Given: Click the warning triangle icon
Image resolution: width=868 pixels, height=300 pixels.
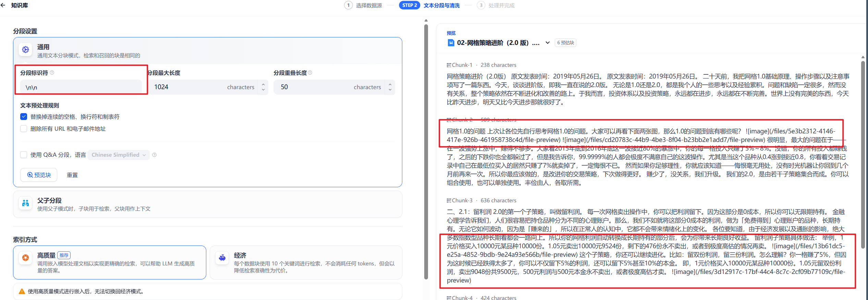Looking at the screenshot, I should pos(22,291).
